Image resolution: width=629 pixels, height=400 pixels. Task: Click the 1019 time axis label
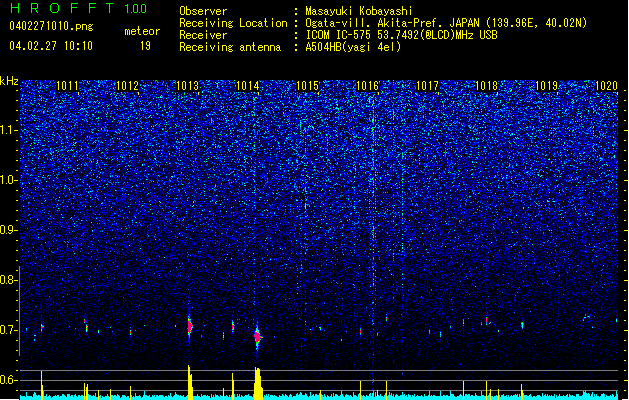click(x=547, y=86)
